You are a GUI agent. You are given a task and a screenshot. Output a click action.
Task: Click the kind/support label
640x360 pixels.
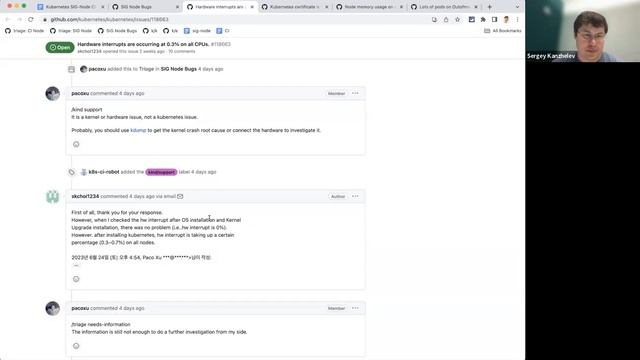pos(161,172)
